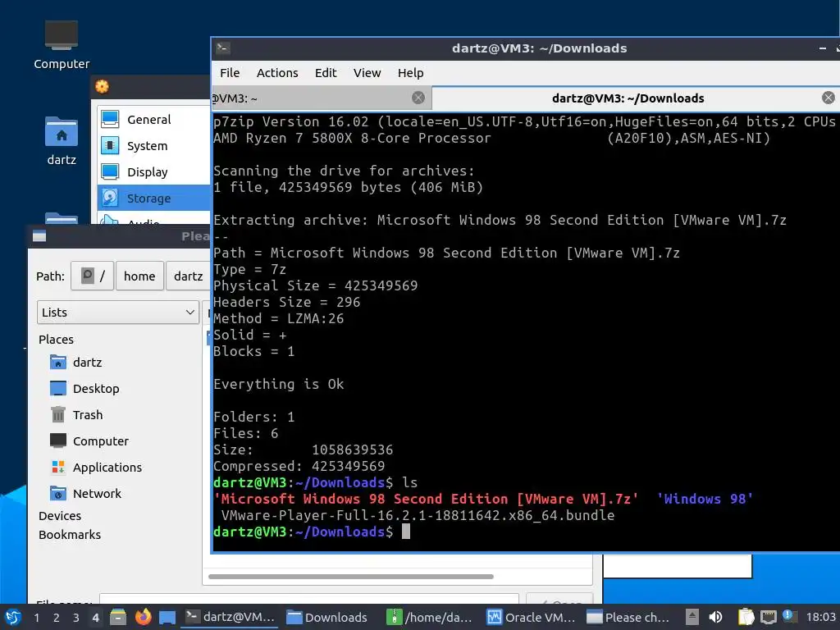
Task: Launch Firefox from the panel
Action: (x=143, y=617)
